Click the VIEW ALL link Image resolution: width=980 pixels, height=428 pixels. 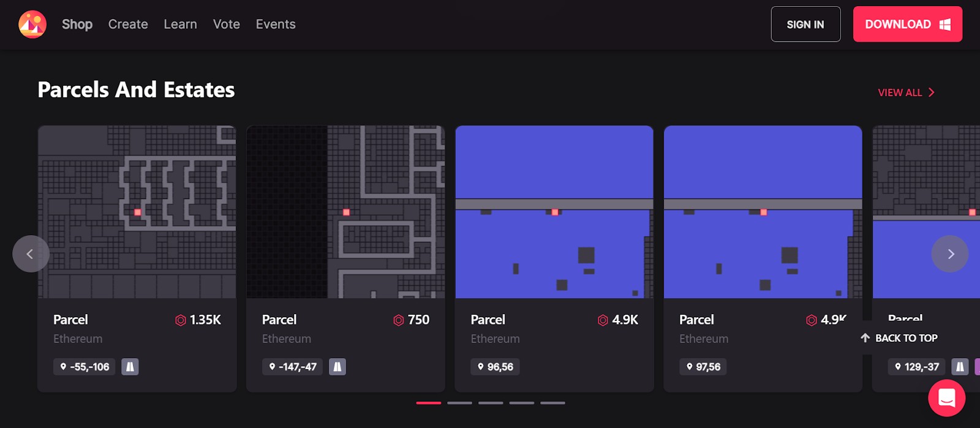[x=906, y=92]
